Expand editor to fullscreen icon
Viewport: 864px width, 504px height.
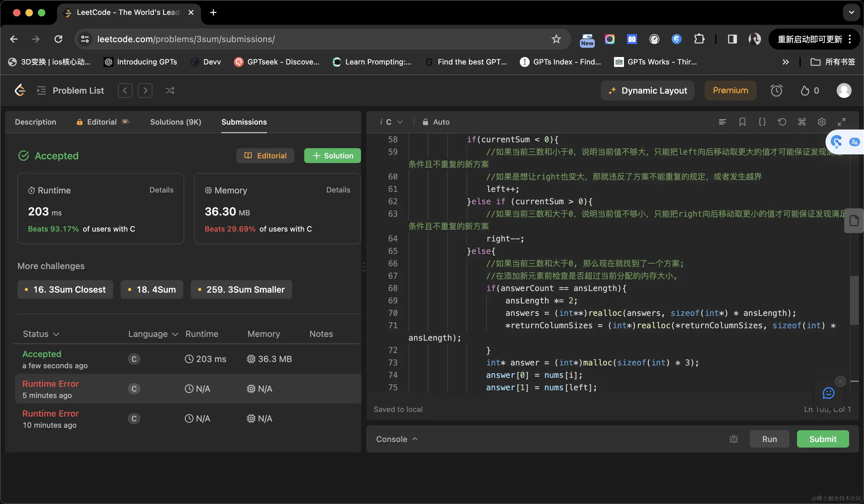pyautogui.click(x=841, y=122)
